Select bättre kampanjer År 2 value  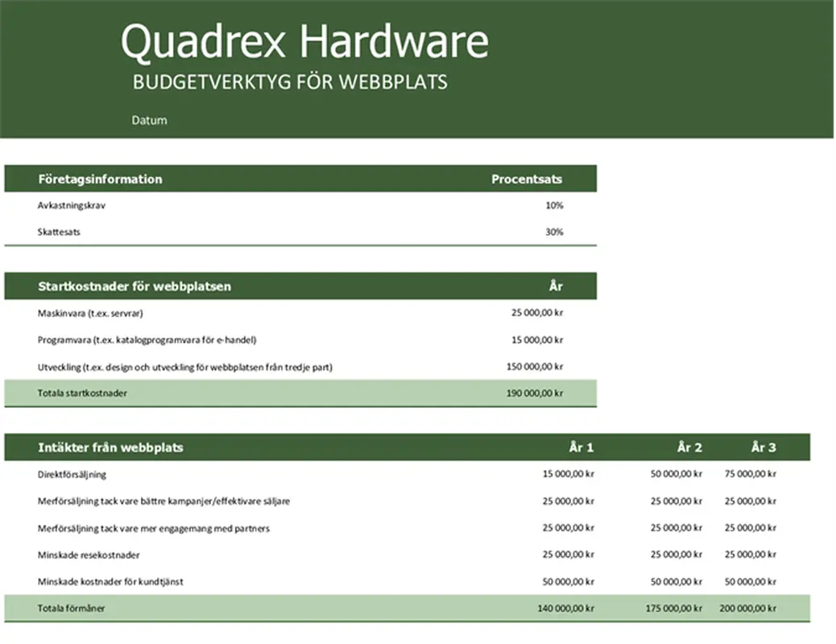[676, 502]
